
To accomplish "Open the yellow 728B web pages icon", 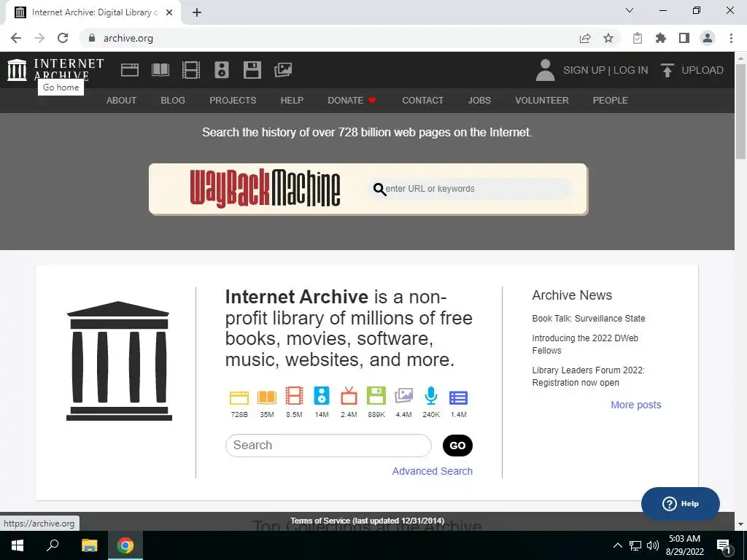I will pos(239,397).
